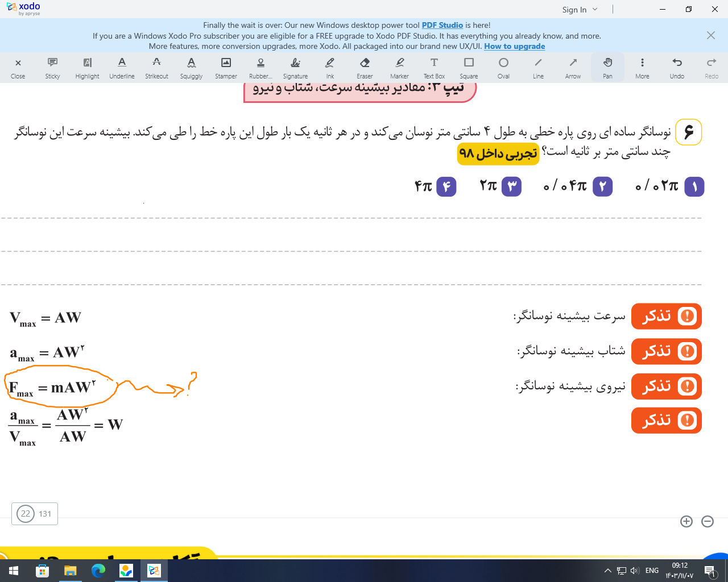Select the Marker tool
This screenshot has height=582, width=728.
point(399,67)
